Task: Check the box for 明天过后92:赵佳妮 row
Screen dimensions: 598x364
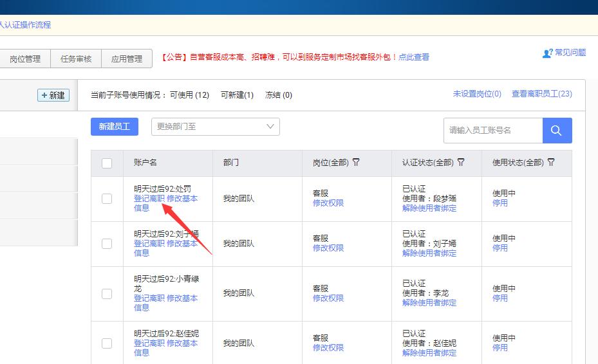Action: (x=107, y=343)
